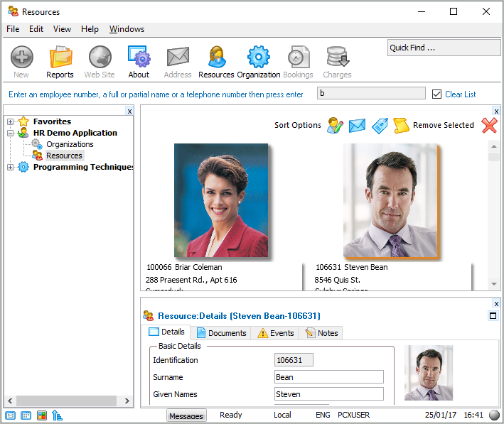Select the Details tab
Viewport: 504px width, 424px height.
tap(166, 332)
